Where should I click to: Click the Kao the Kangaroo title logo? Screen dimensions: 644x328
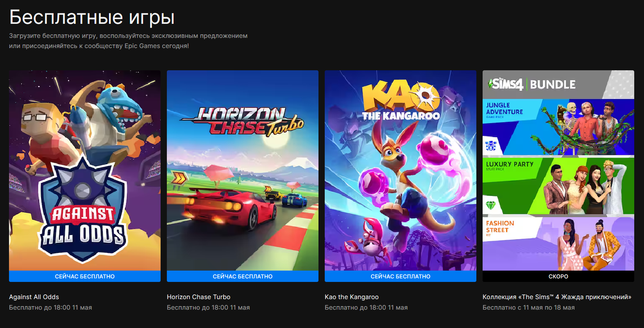[x=401, y=101]
